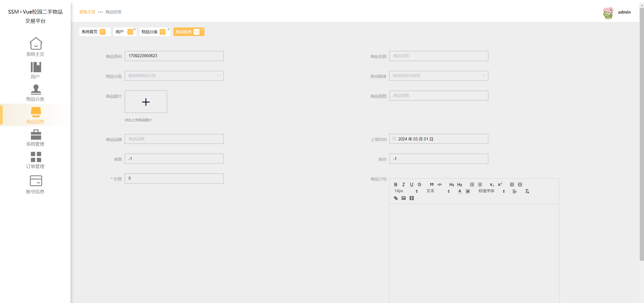644x303 pixels.
Task: Insert video icon in editor toolbar
Action: (x=412, y=198)
